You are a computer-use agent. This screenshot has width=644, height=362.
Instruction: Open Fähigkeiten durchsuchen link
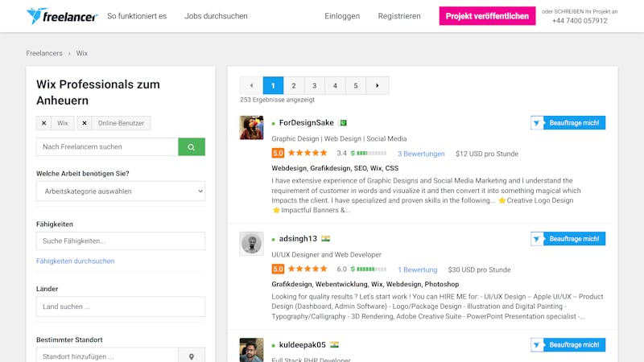point(75,261)
